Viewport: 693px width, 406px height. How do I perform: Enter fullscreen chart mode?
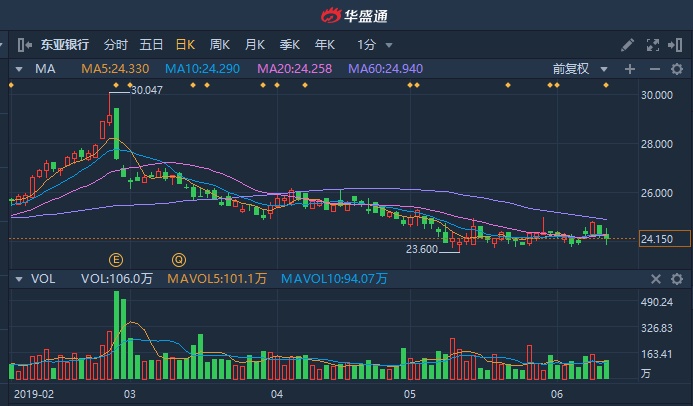(653, 45)
